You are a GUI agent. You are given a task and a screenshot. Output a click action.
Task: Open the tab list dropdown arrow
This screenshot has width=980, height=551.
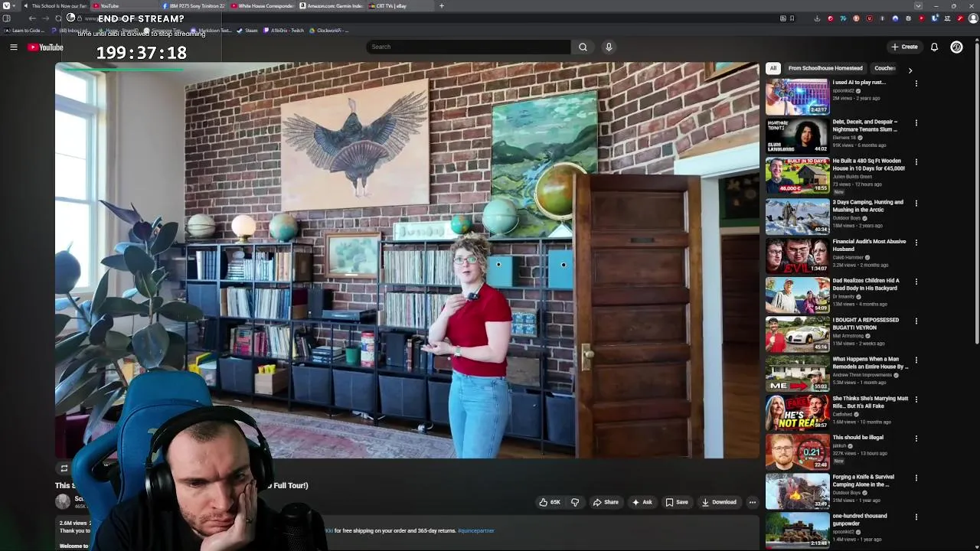[917, 6]
